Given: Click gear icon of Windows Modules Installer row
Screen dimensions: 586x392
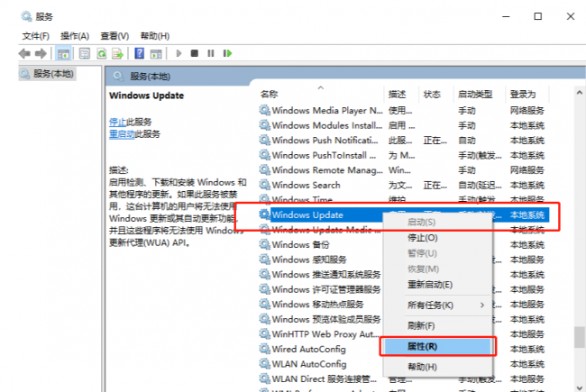Looking at the screenshot, I should [x=264, y=125].
